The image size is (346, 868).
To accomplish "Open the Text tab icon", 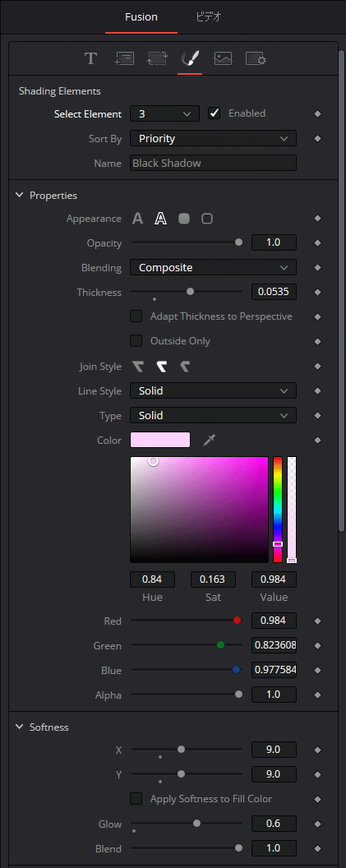I will click(x=90, y=58).
